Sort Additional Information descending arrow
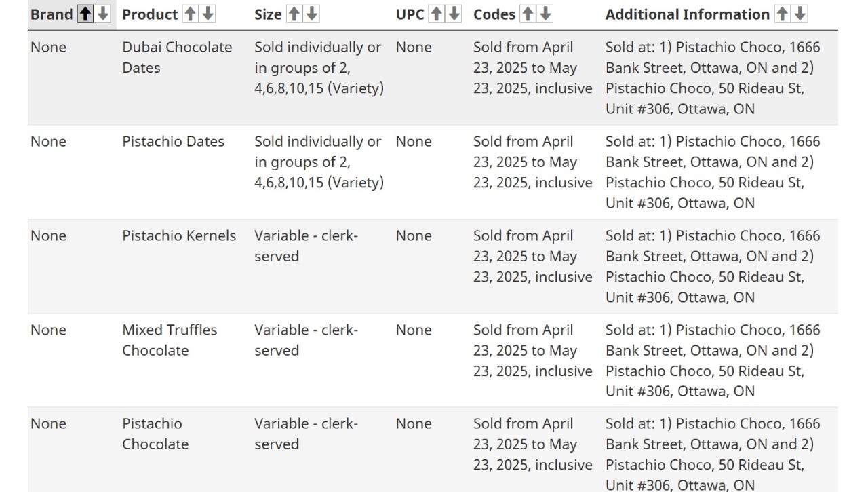868x492 pixels. click(x=800, y=14)
